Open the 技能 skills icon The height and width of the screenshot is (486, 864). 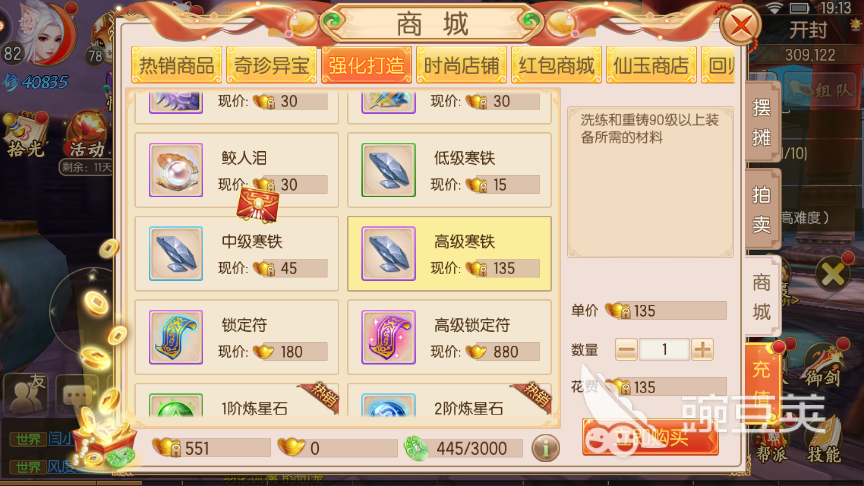824,441
